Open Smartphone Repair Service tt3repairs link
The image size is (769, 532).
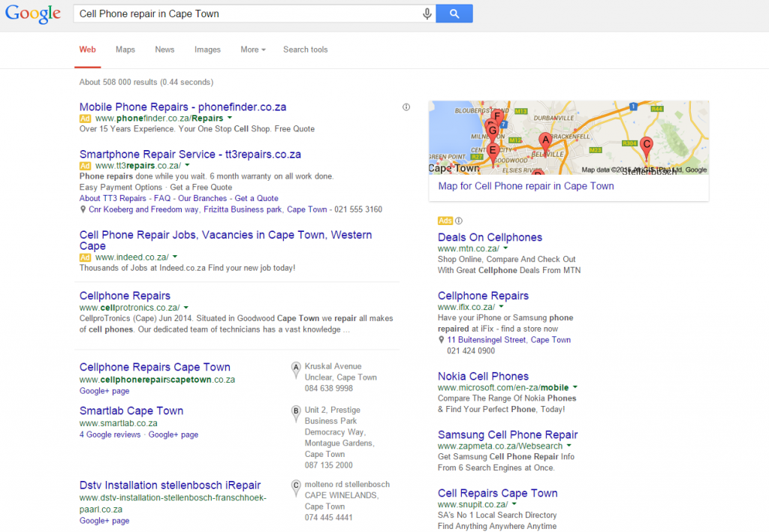(190, 155)
